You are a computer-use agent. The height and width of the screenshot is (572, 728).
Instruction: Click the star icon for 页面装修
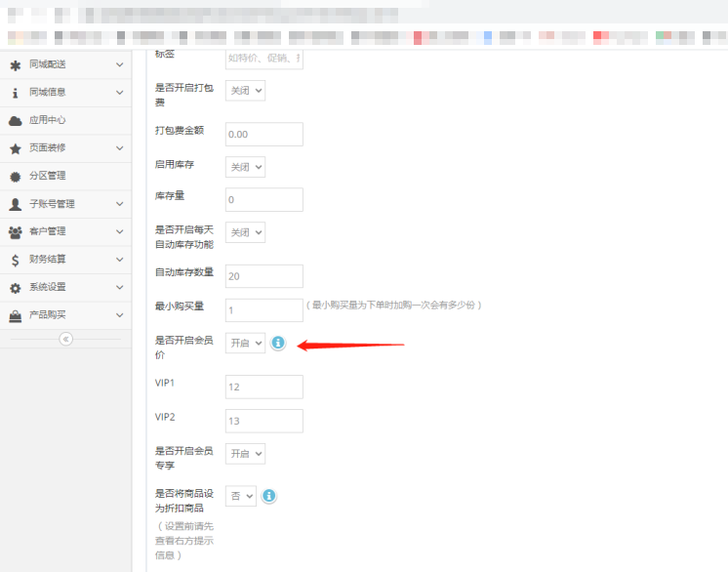pos(15,148)
